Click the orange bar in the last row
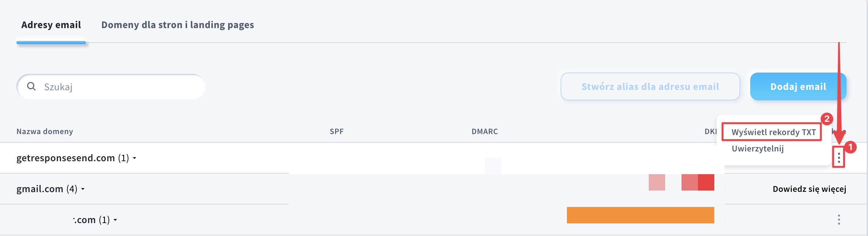 (640, 215)
